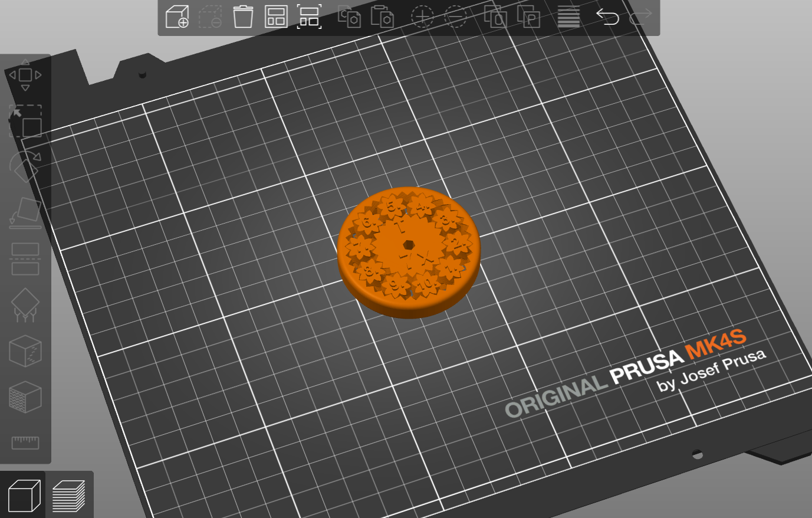Click the Split to objects icon
The height and width of the screenshot is (518, 812).
(x=495, y=17)
